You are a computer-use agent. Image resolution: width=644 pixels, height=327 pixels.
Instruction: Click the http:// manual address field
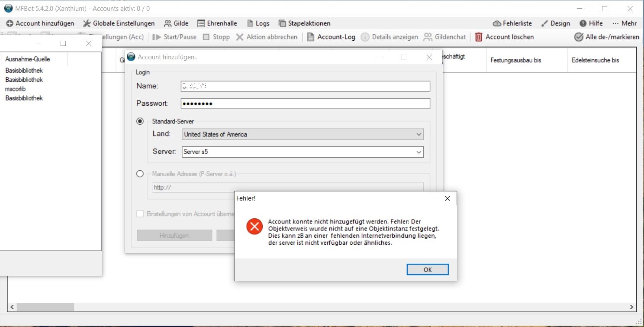[x=288, y=188]
